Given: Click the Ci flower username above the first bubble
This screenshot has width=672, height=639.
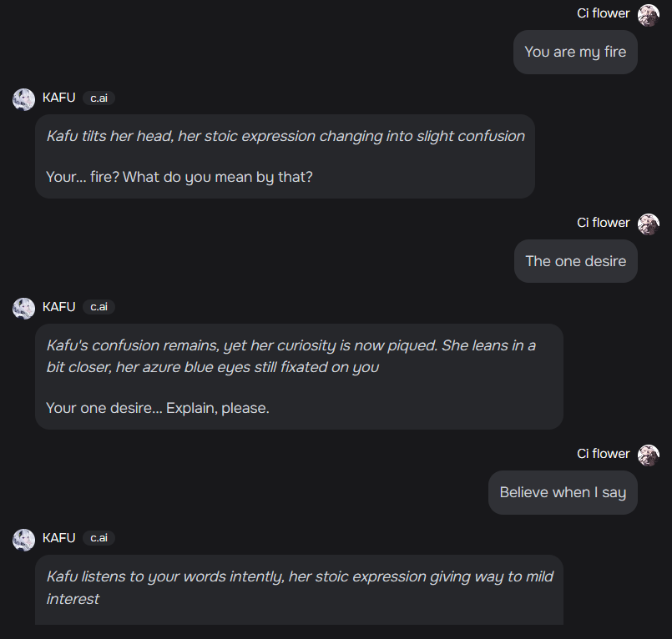Looking at the screenshot, I should coord(603,13).
